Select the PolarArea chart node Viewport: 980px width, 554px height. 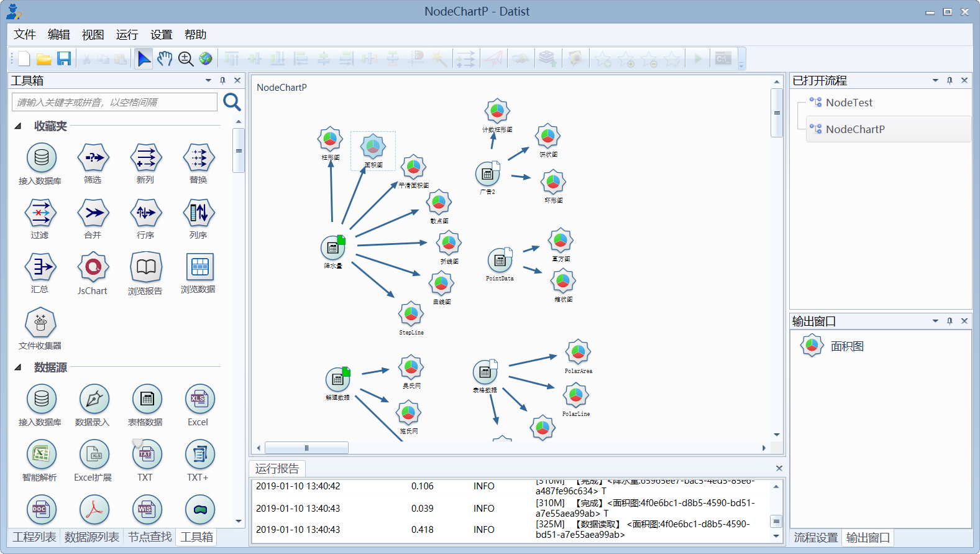click(578, 353)
